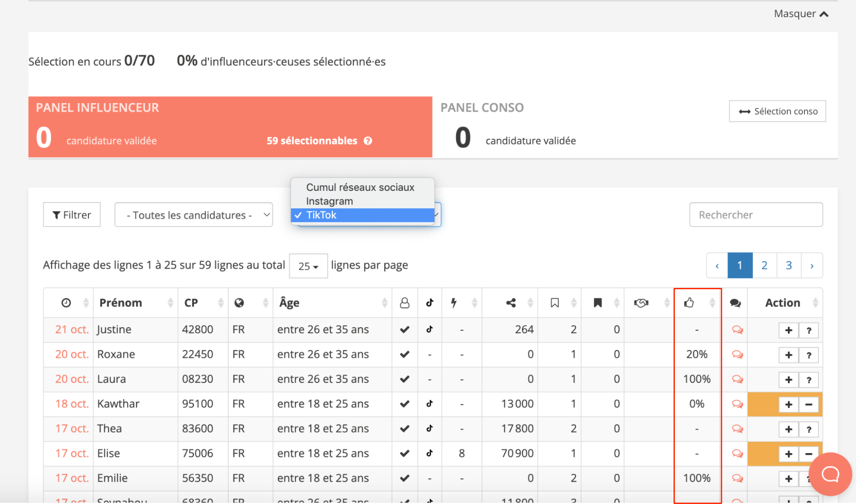Viewport: 856px width, 504px height.
Task: Choose Cumul réseaux sociaux option
Action: point(360,187)
